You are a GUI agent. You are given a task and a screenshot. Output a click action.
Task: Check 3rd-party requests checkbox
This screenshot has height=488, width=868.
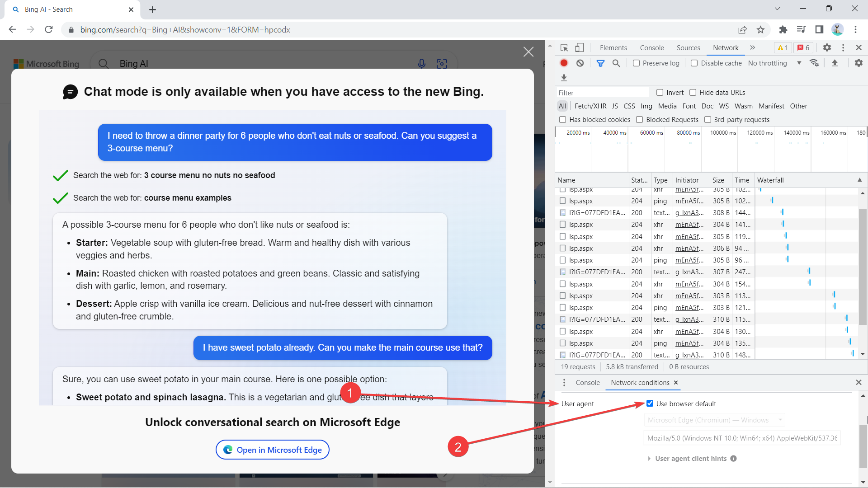pos(708,120)
